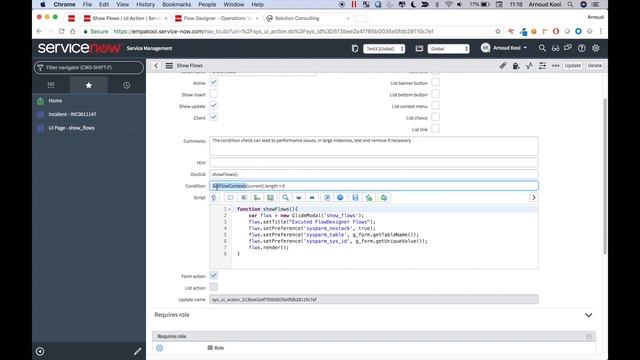Click the update set picker icon
The width and height of the screenshot is (640, 360).
[x=355, y=49]
